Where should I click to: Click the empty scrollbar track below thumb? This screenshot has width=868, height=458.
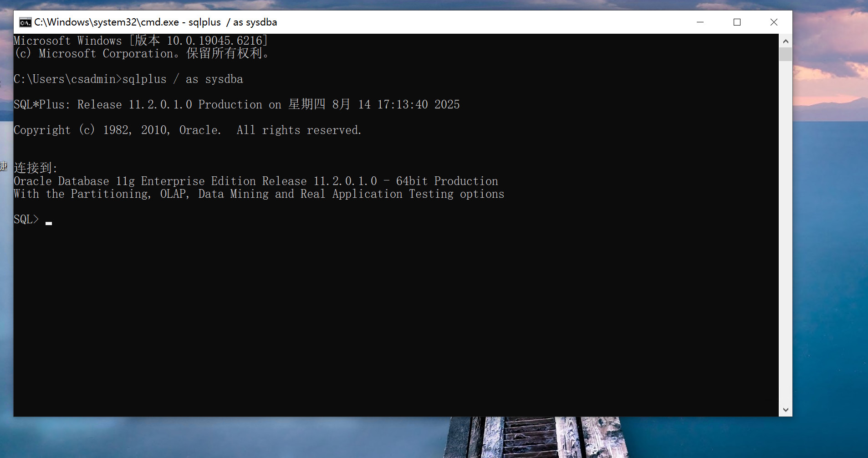coord(786,228)
